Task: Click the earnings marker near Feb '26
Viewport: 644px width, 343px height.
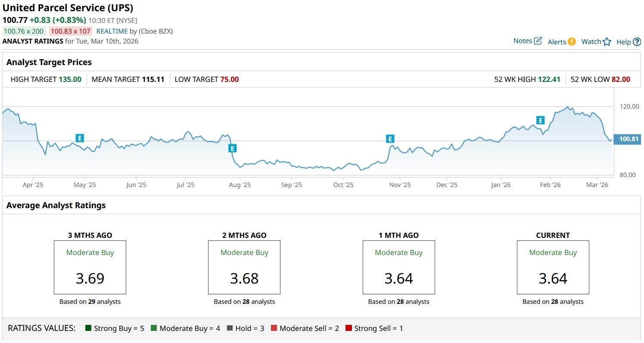Action: (x=540, y=120)
